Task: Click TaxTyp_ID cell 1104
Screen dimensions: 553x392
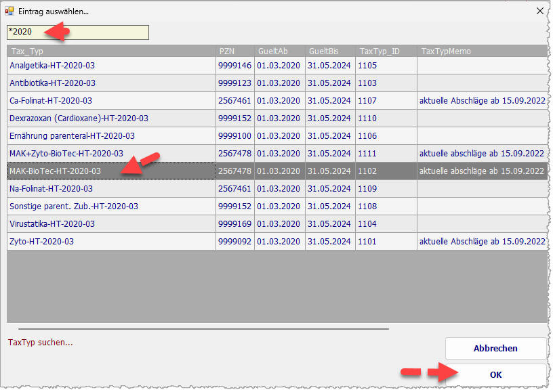Action: [x=386, y=224]
